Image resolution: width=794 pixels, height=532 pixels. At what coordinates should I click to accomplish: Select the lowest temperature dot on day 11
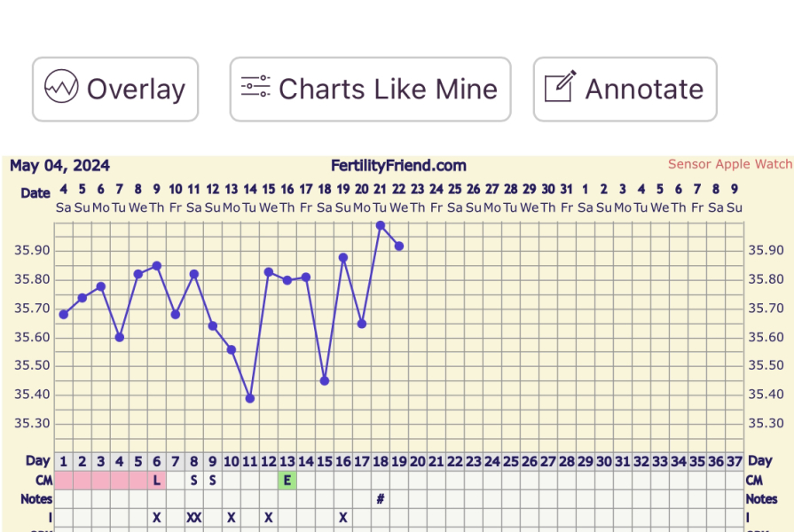click(x=248, y=399)
